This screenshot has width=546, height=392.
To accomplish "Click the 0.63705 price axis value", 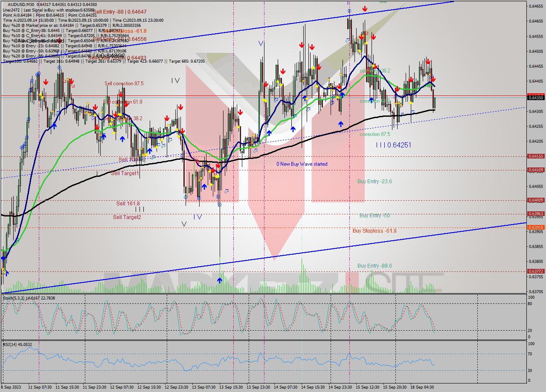I will tap(536, 292).
